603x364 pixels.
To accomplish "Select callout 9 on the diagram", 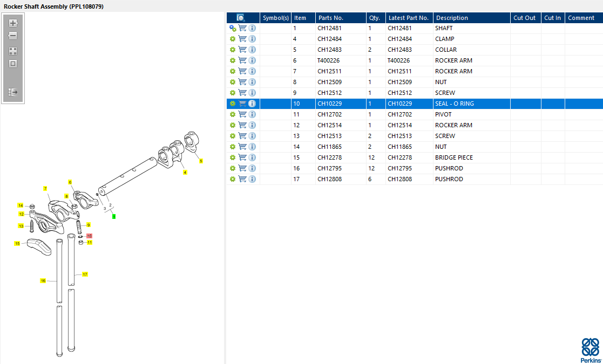I will pos(89,225).
